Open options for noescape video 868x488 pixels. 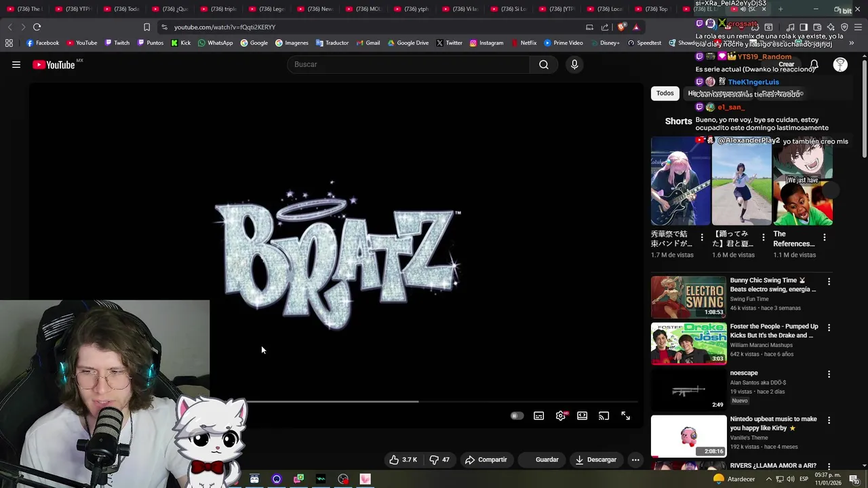(829, 374)
